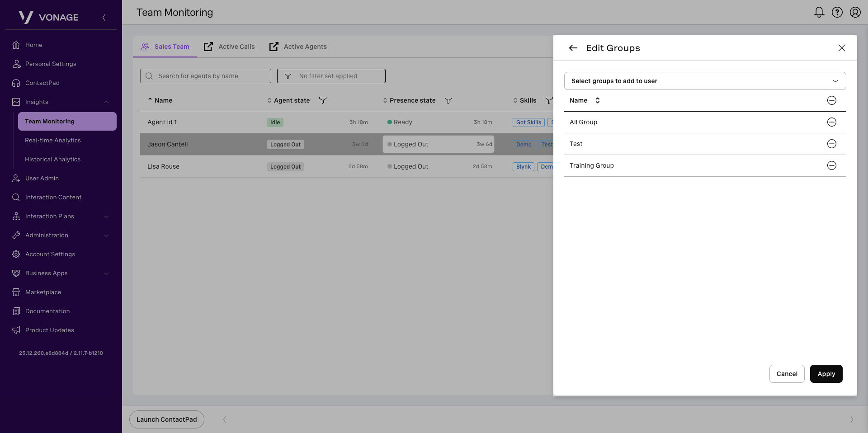Viewport: 868px width, 433px height.
Task: Click the Presence state filter funnel icon
Action: tap(448, 100)
